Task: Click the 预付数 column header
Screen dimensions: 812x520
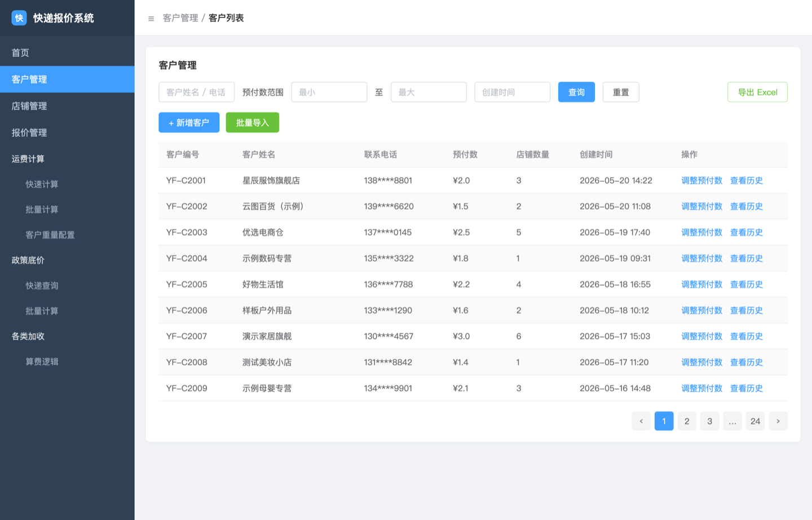Action: [x=465, y=155]
